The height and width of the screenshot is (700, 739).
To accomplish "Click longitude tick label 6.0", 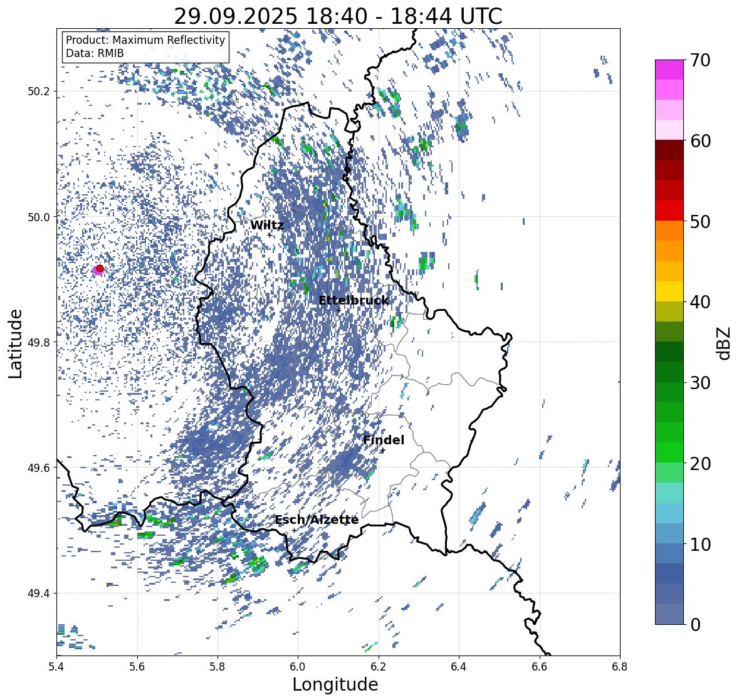I will 298,666.
